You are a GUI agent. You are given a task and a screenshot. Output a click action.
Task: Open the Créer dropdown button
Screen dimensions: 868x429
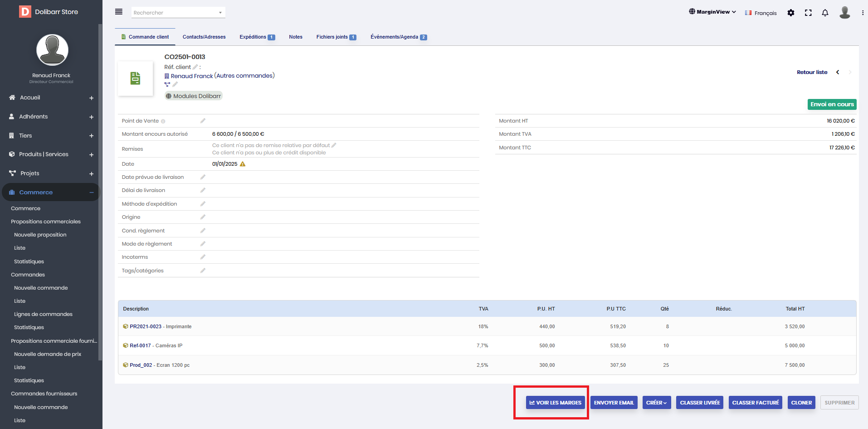[656, 403]
